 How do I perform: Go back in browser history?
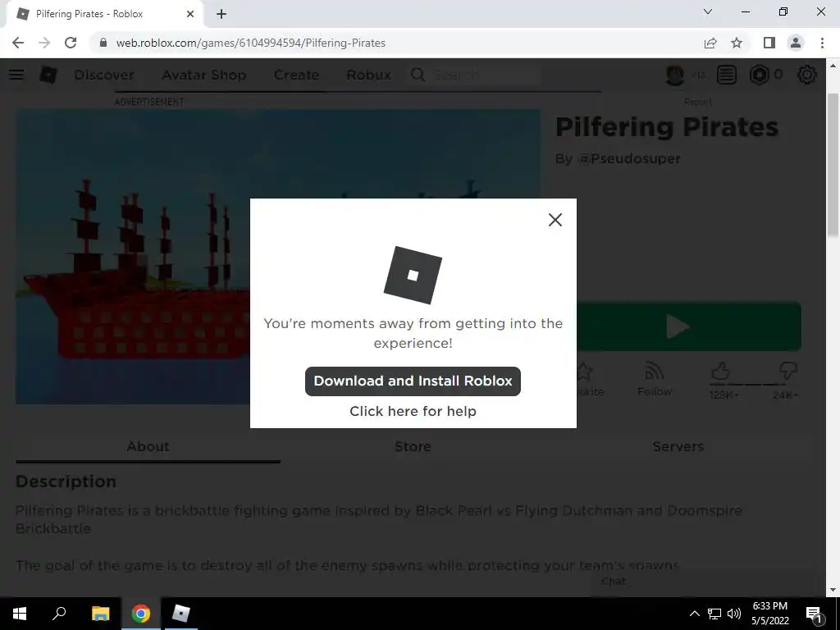tap(18, 43)
